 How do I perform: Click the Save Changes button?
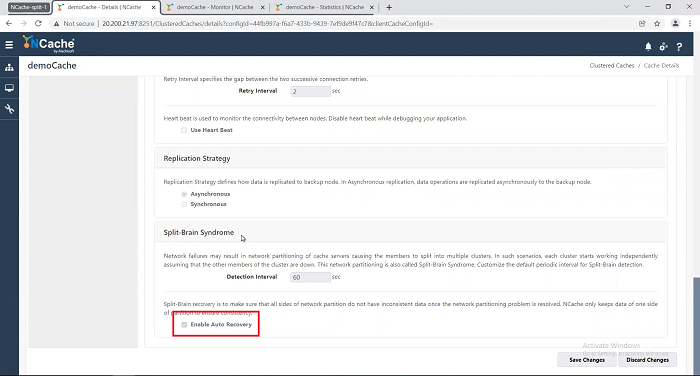[587, 360]
